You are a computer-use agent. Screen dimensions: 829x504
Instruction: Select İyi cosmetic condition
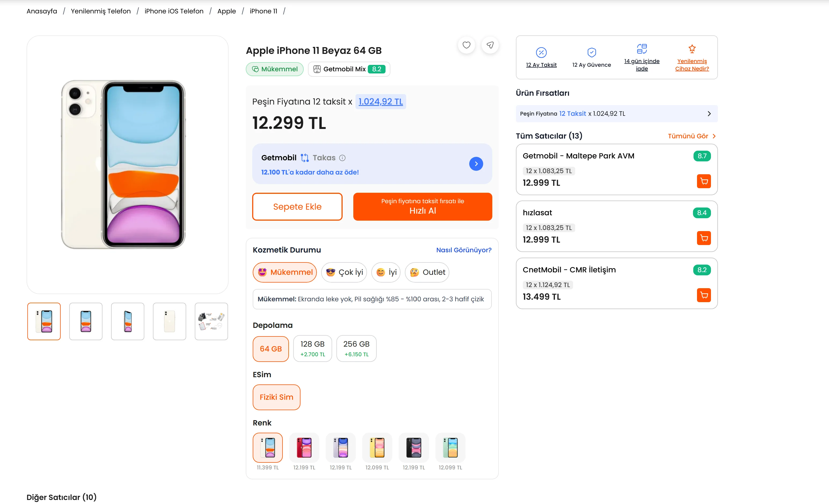386,272
